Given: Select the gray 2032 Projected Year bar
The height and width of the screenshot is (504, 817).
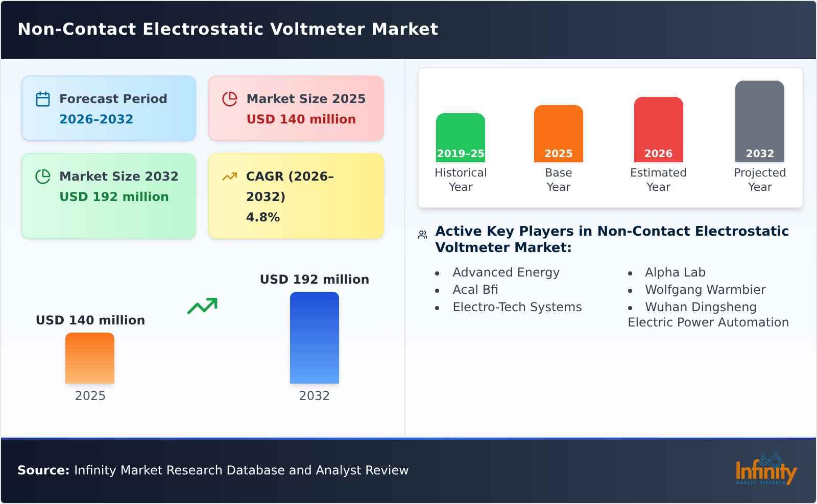Looking at the screenshot, I should click(760, 121).
